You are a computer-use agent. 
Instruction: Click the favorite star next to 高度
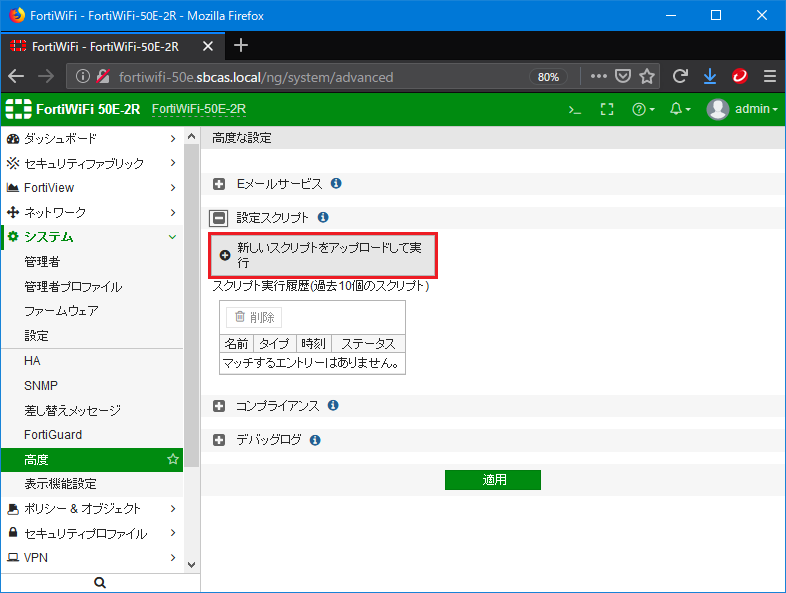click(x=173, y=459)
